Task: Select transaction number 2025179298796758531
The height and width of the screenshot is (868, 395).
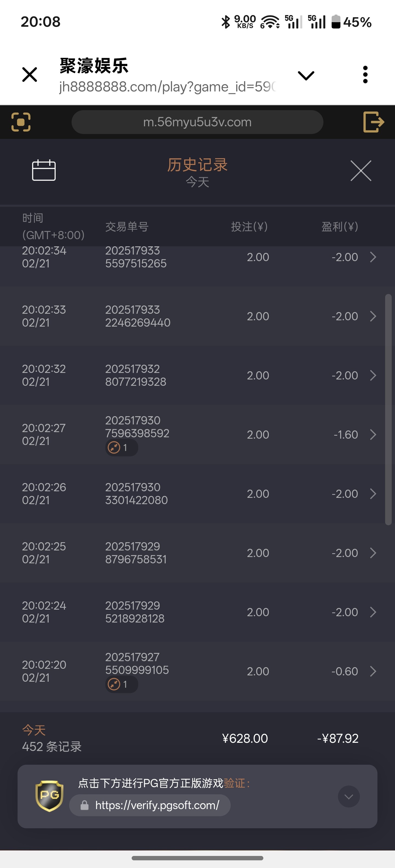Action: (x=136, y=553)
